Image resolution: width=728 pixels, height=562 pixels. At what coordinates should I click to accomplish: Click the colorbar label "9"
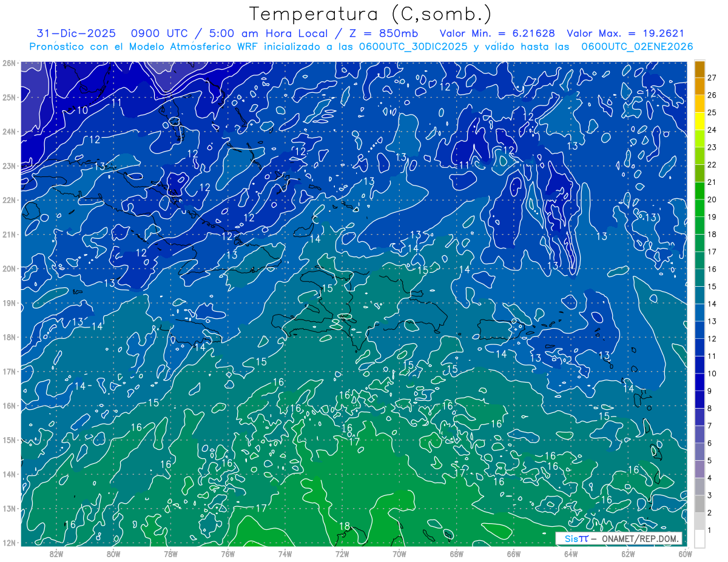(710, 391)
